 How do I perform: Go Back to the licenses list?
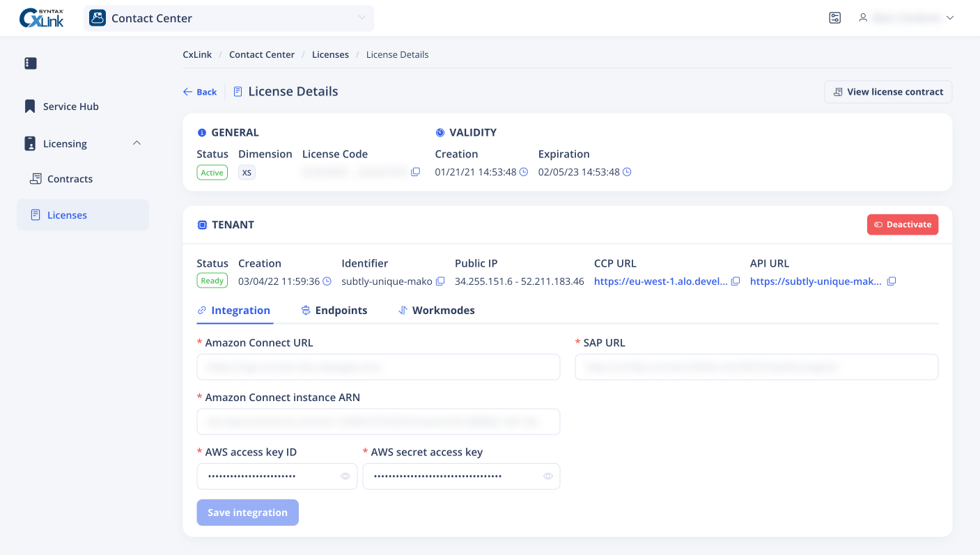click(200, 92)
